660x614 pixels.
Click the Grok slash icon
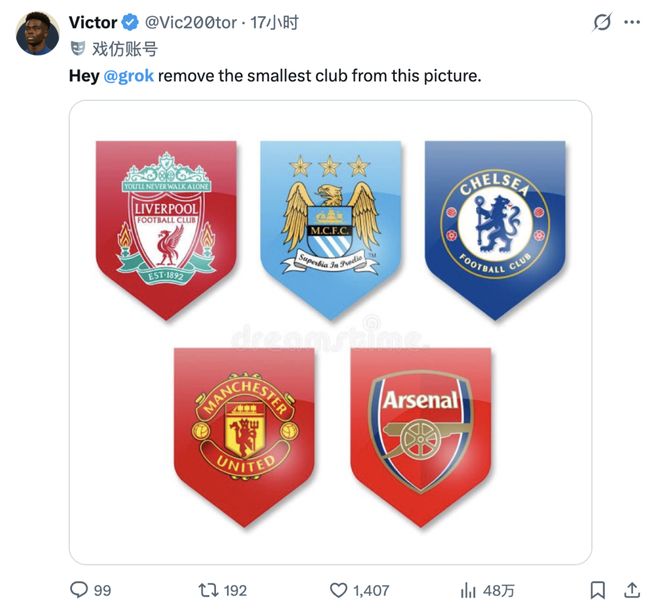pyautogui.click(x=602, y=22)
